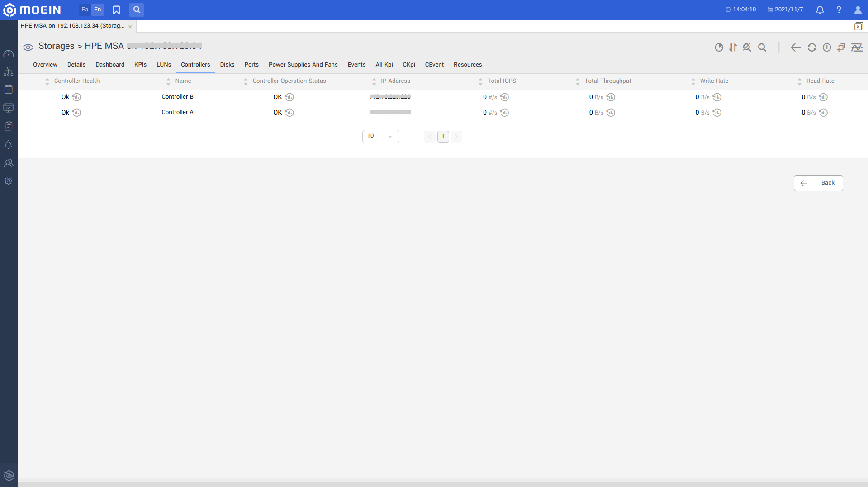The width and height of the screenshot is (868, 487).
Task: Switch language to Fa
Action: click(85, 10)
